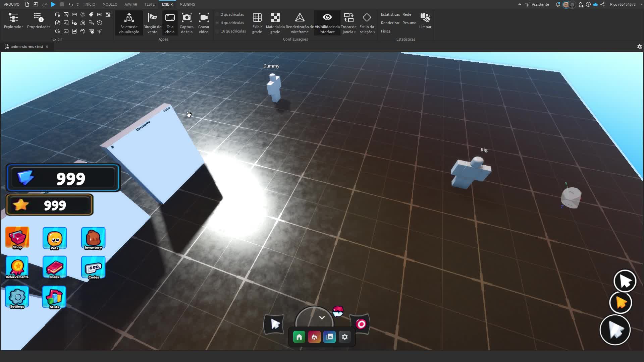Open the ARQUIVO menu
The height and width of the screenshot is (362, 644).
point(12,4)
